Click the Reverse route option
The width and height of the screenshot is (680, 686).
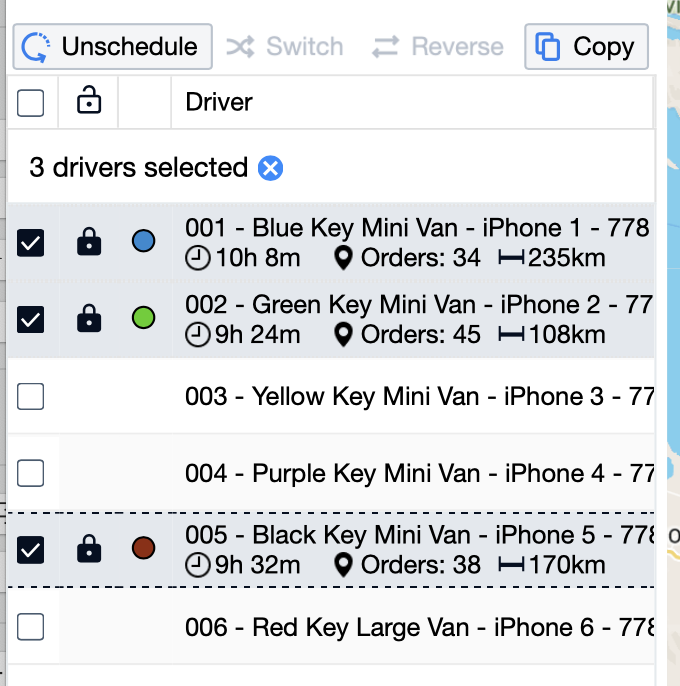point(437,47)
